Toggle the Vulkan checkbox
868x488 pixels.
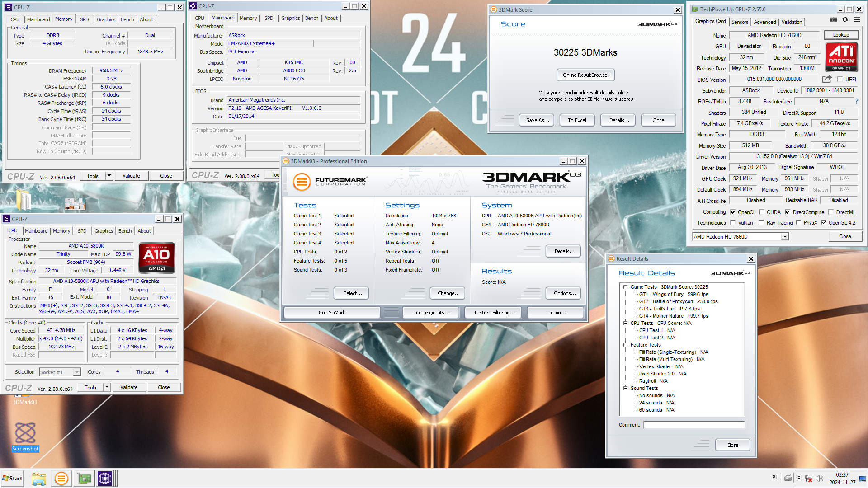click(x=733, y=222)
